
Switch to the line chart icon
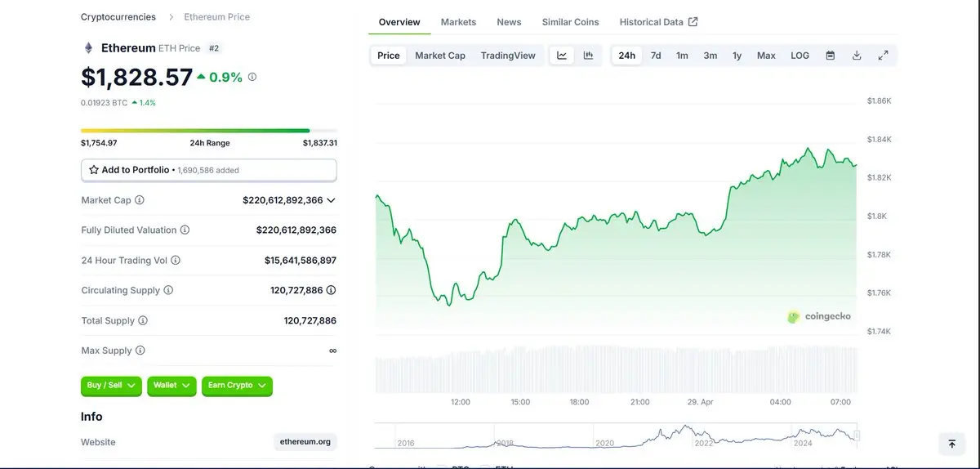(562, 56)
